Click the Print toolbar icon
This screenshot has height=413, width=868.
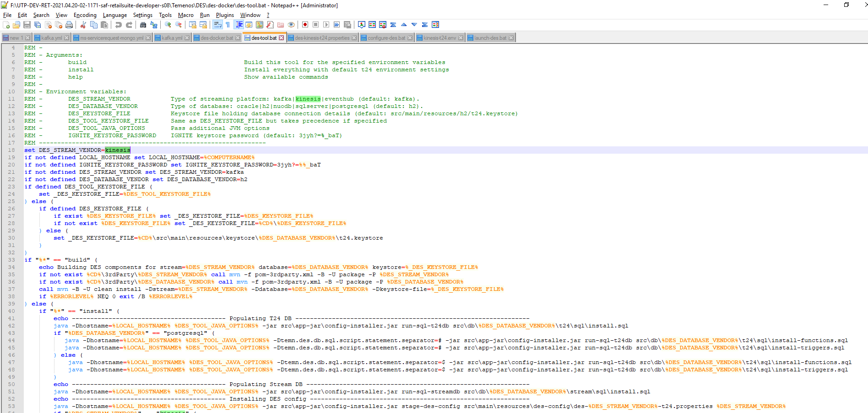(69, 25)
